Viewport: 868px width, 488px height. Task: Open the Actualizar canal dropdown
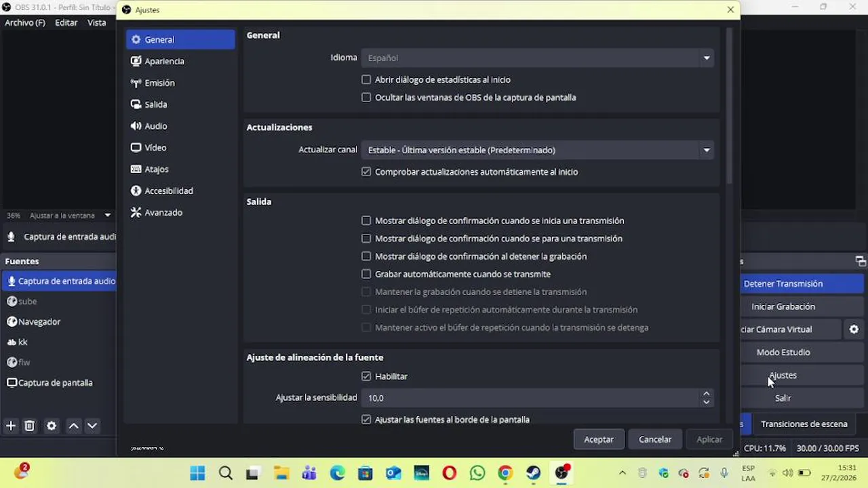[x=537, y=150]
